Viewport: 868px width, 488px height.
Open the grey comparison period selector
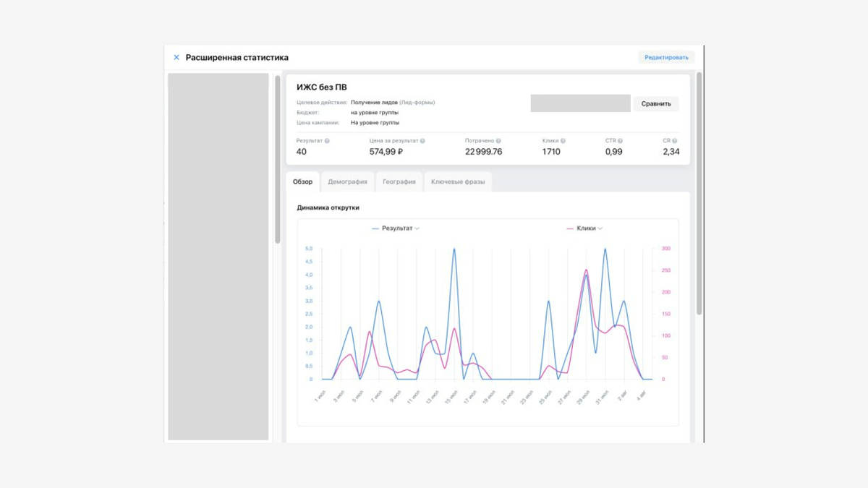click(x=580, y=103)
